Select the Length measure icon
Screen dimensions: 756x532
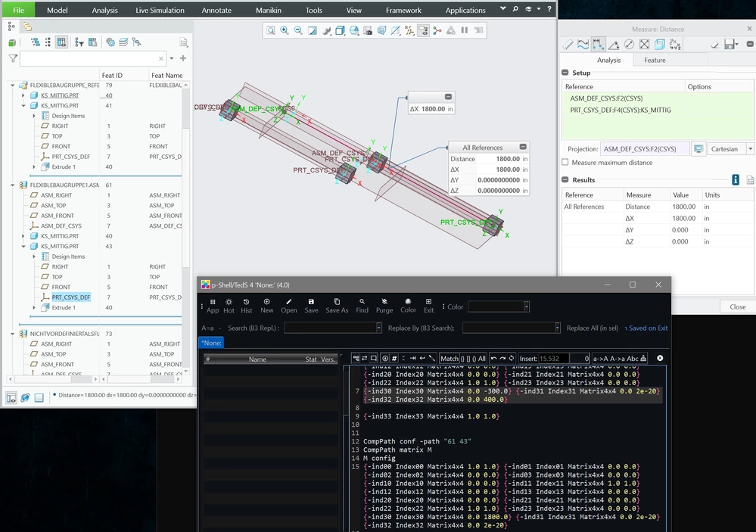[583, 45]
